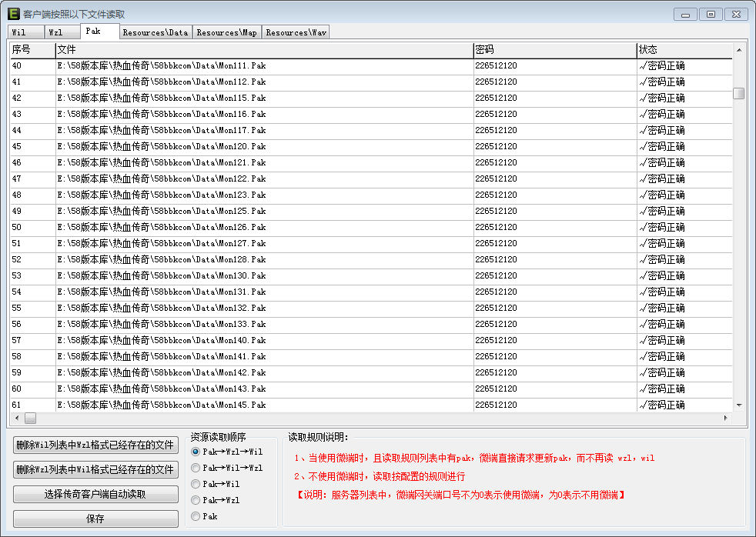Select Pak→Wzl→Wil read order
Image resolution: width=756 pixels, height=537 pixels.
(x=227, y=452)
